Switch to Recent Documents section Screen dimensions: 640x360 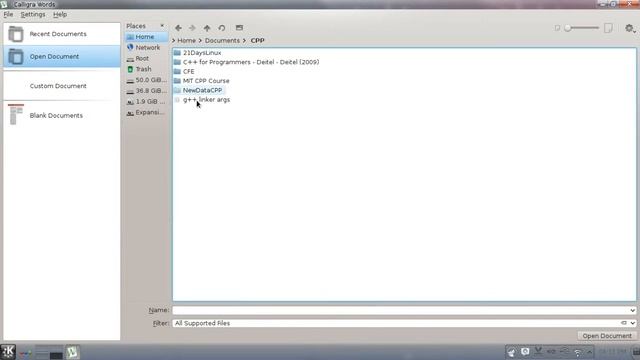62,34
